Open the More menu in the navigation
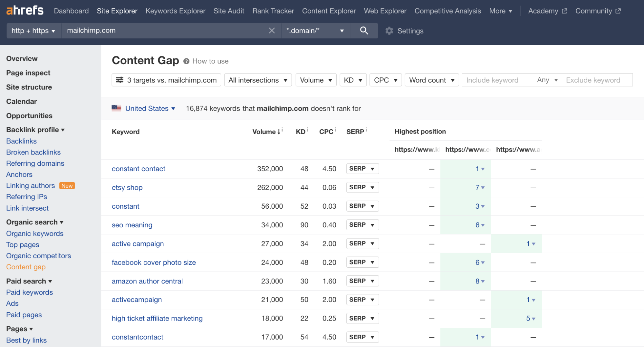 pyautogui.click(x=500, y=11)
